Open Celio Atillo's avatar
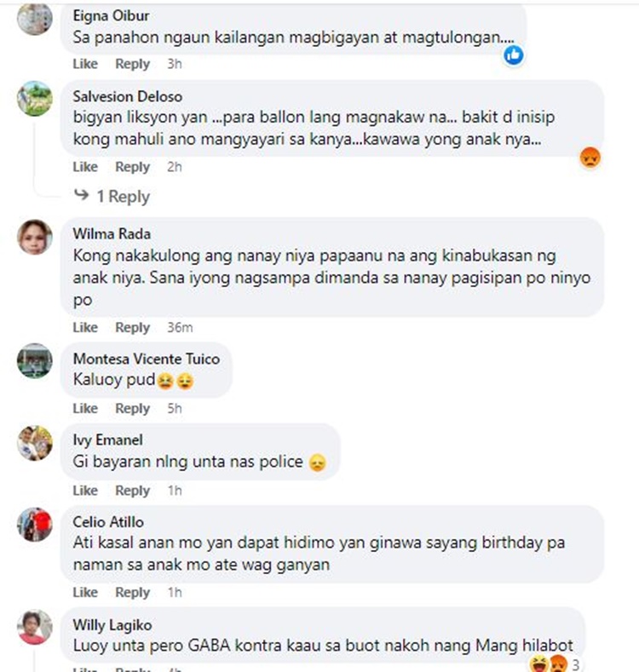 [35, 525]
